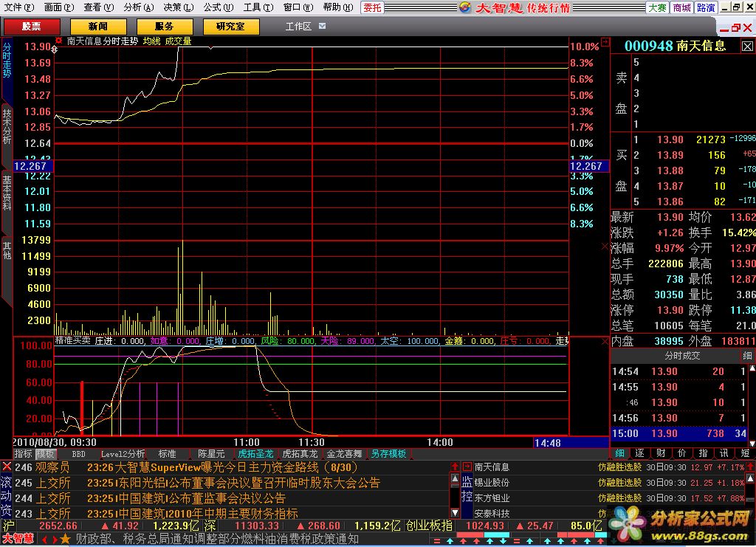
Task: Select the 服务 main tab
Action: coord(165,26)
